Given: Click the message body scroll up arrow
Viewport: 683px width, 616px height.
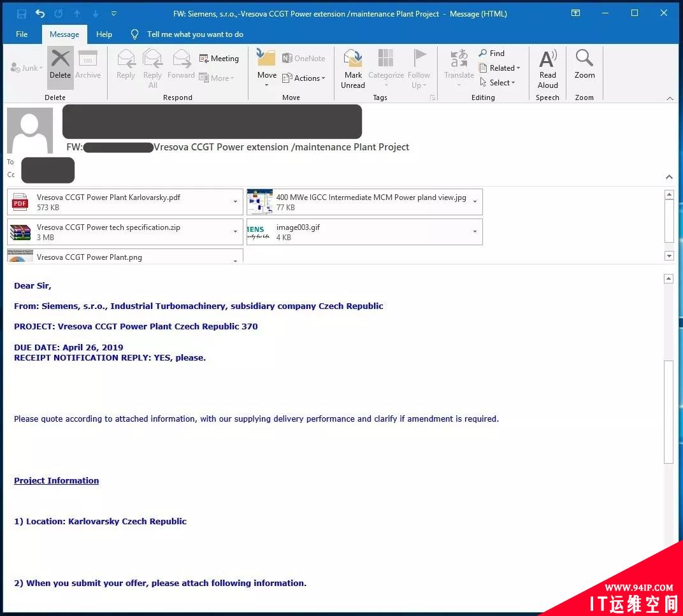Looking at the screenshot, I should [668, 279].
